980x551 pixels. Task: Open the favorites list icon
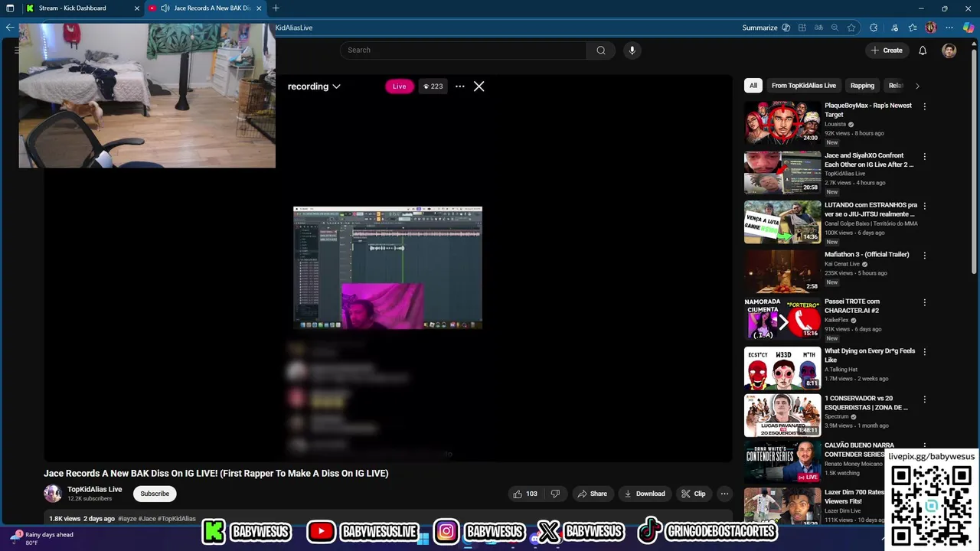point(913,28)
